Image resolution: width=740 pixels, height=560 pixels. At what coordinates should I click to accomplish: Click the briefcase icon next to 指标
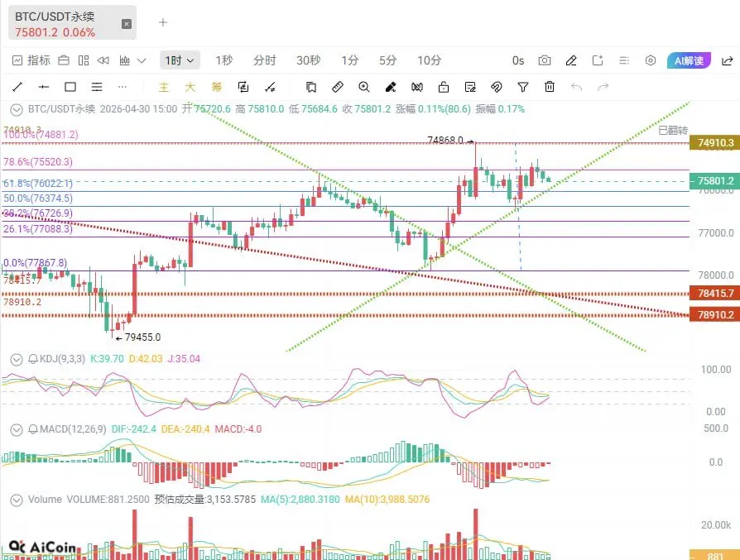pos(64,60)
